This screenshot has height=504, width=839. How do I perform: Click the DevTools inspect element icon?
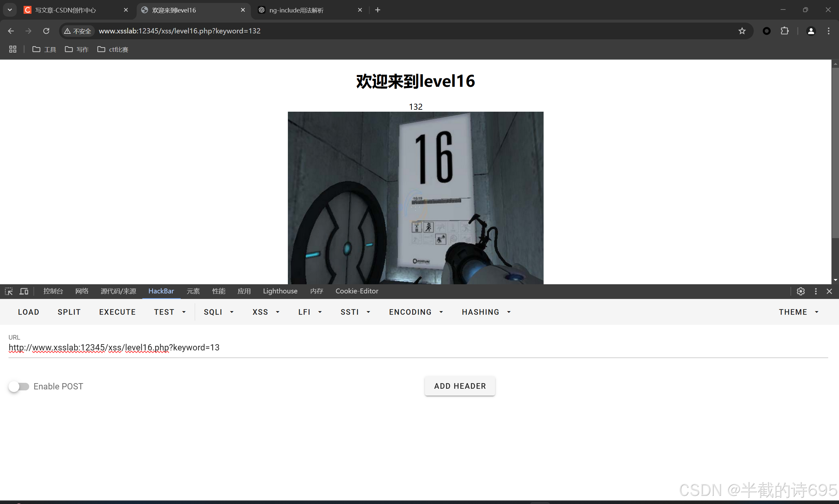tap(9, 291)
